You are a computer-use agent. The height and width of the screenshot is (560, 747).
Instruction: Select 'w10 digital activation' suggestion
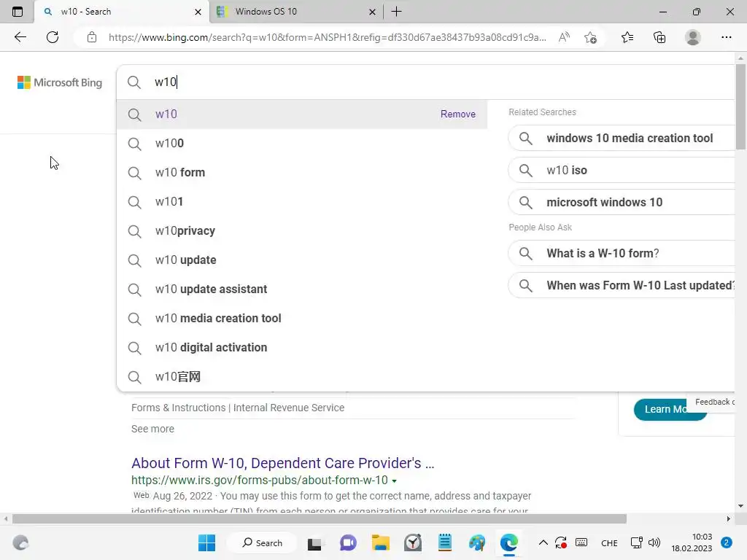302,348
